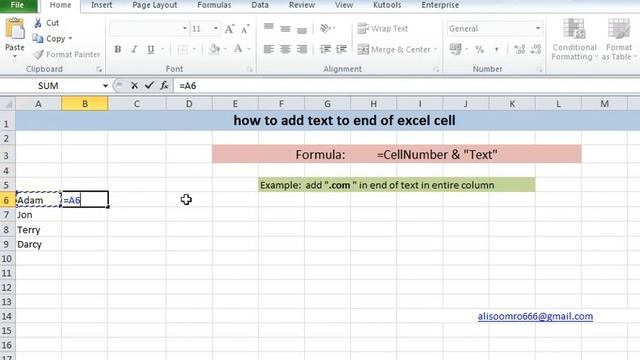Open the General number format dropdown

pyautogui.click(x=538, y=29)
